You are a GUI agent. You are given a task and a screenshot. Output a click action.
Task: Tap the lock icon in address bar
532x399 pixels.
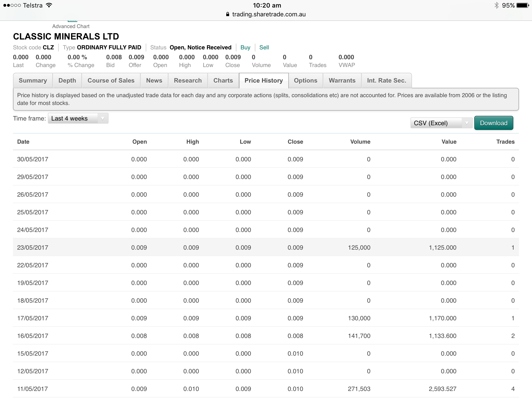tap(228, 14)
